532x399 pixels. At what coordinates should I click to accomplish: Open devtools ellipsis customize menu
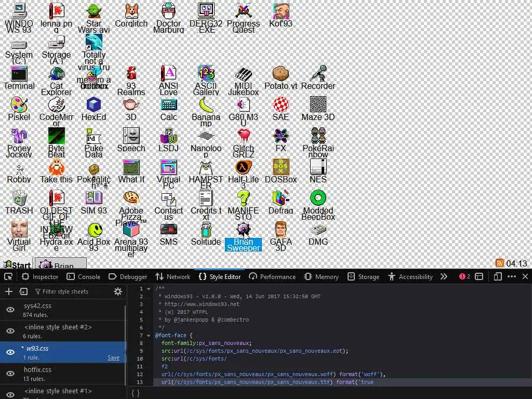click(x=512, y=276)
